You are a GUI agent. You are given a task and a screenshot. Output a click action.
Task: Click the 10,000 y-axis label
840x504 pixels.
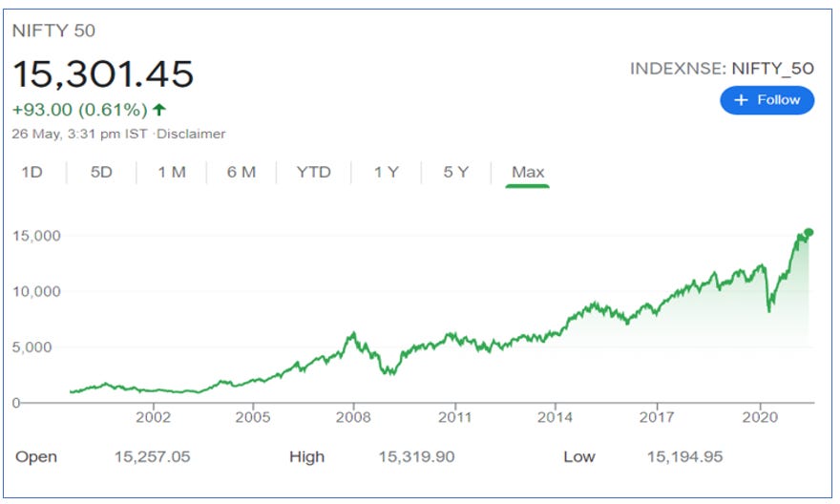(x=36, y=291)
